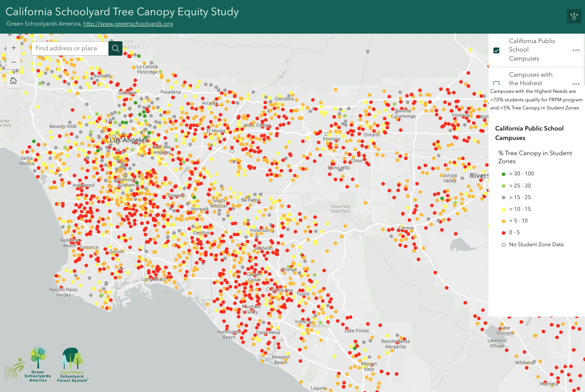Click the Santa Monica map label
Image resolution: width=585 pixels, height=392 pixels.
coord(27,161)
